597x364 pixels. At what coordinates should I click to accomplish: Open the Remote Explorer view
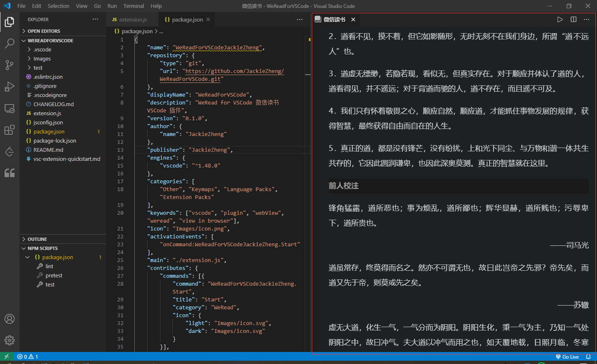[10, 108]
